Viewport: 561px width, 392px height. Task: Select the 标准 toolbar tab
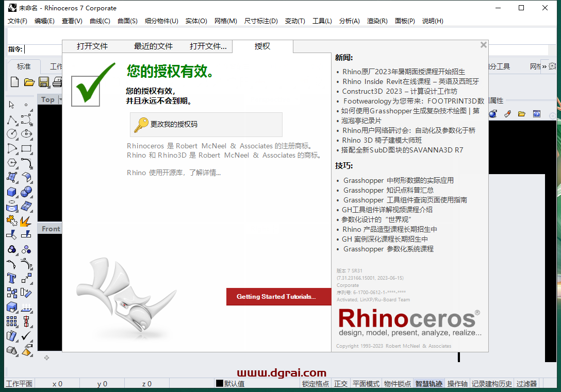24,66
